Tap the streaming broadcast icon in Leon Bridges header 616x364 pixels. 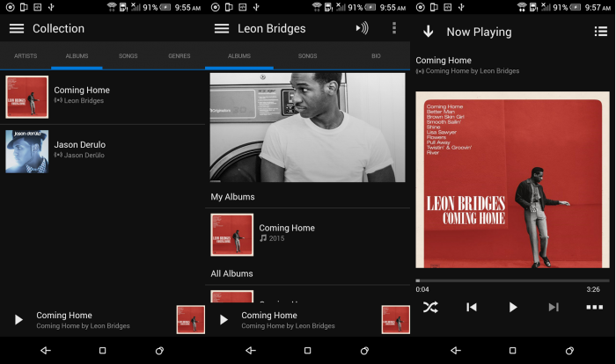click(362, 28)
